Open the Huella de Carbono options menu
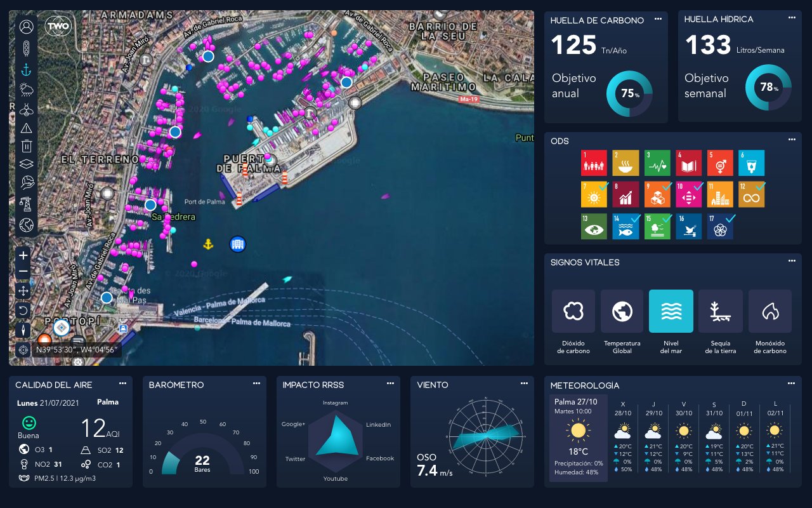Image resolution: width=812 pixels, height=508 pixels. (658, 19)
